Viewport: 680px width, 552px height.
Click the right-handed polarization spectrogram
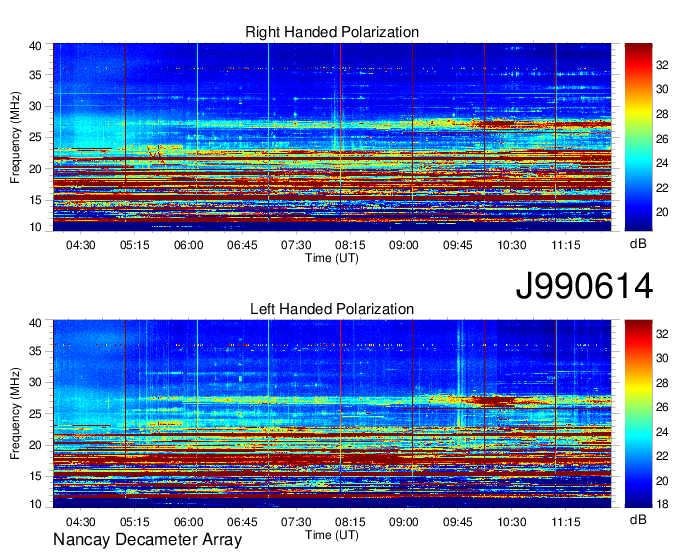tap(332, 137)
